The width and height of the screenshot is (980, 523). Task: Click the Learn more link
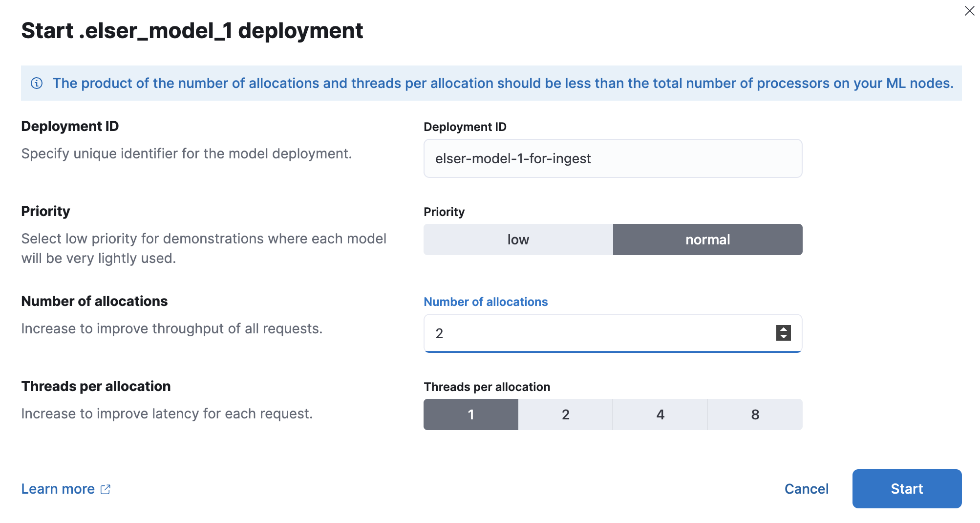coord(58,489)
